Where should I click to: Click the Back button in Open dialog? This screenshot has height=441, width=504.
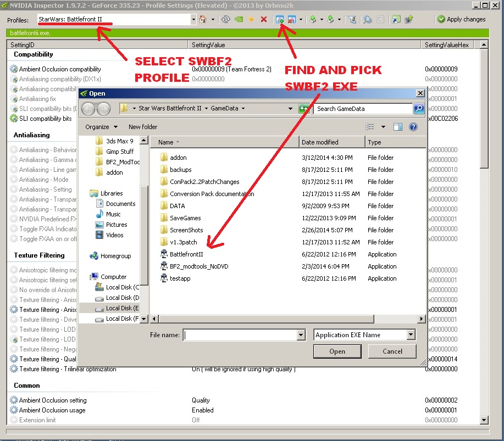pyautogui.click(x=88, y=109)
